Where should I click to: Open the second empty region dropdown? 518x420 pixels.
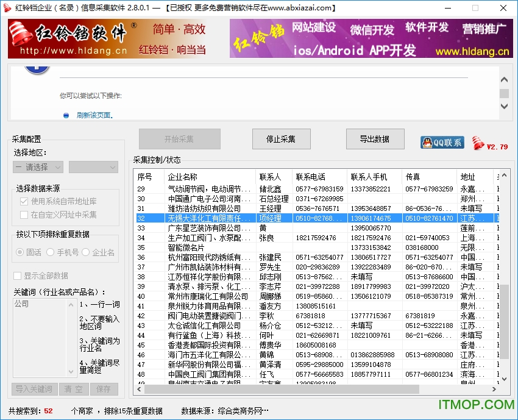(93, 167)
